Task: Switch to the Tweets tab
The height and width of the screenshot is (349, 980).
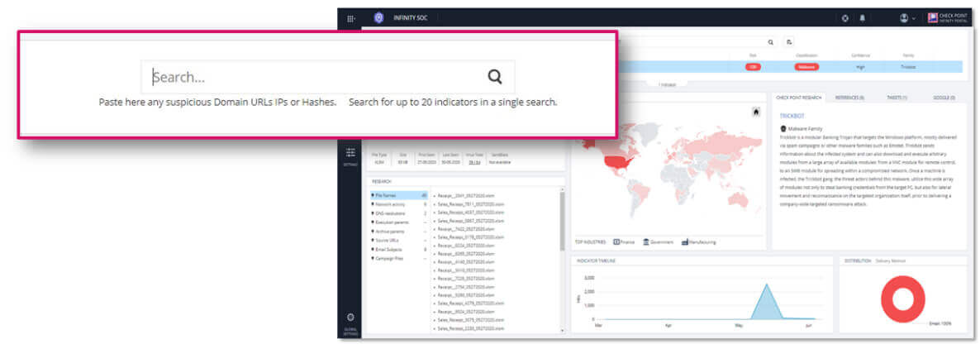Action: point(897,98)
